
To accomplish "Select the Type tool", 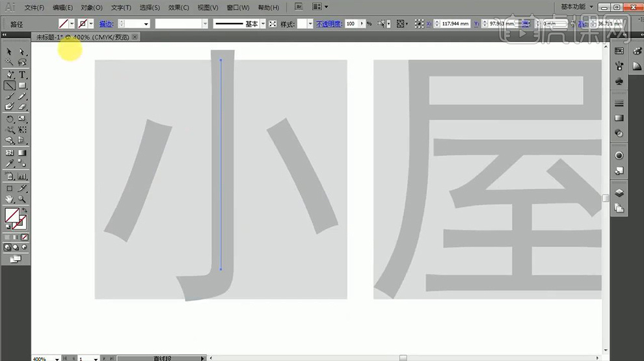I will point(22,75).
